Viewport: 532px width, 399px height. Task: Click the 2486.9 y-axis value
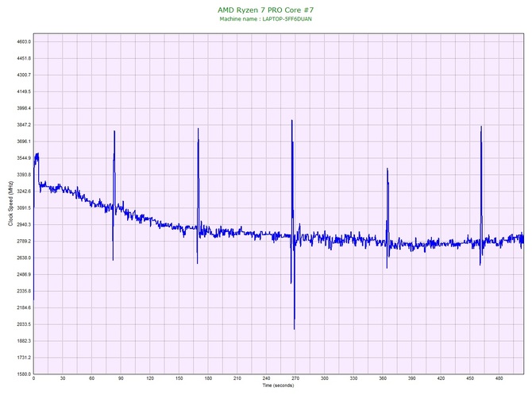click(24, 275)
